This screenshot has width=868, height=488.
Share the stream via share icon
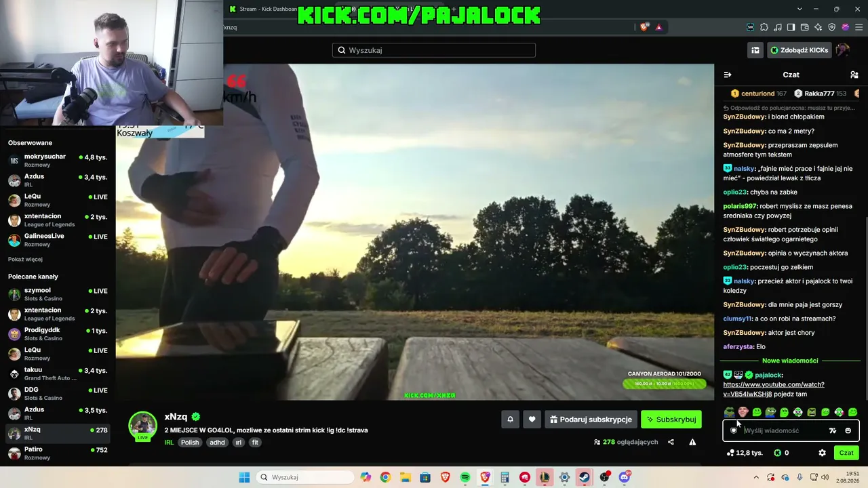point(671,442)
